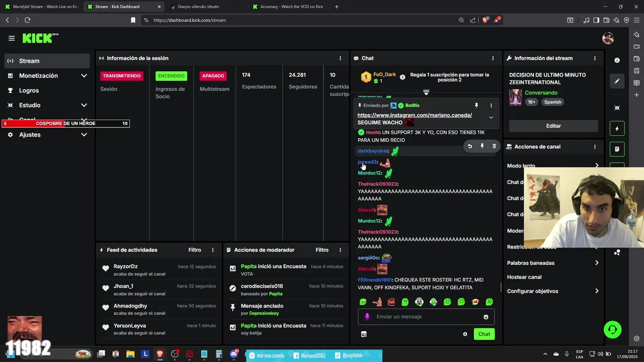
Task: Open chat settings gear
Action: pyautogui.click(x=465, y=334)
